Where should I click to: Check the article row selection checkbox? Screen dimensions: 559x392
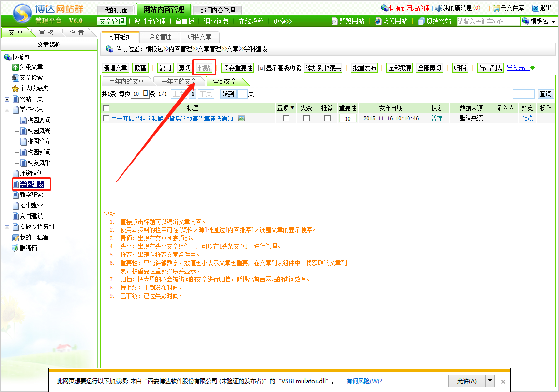coord(106,118)
